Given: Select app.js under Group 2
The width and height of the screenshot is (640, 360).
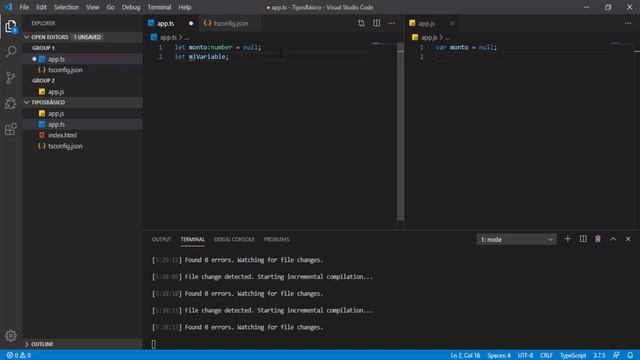Looking at the screenshot, I should click(x=82, y=92).
